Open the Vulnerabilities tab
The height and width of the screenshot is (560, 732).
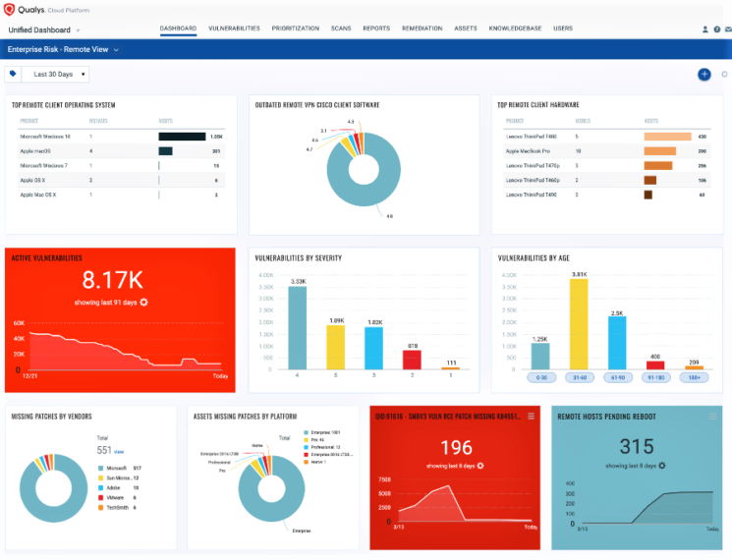click(234, 28)
